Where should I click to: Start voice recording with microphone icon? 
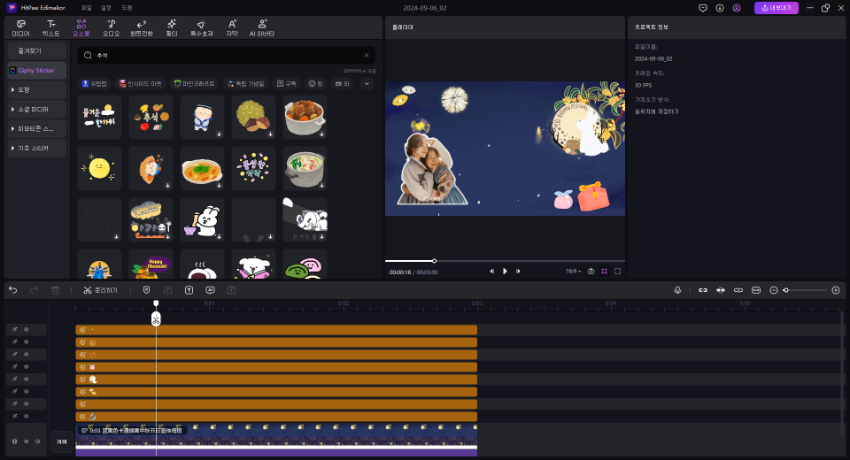677,290
